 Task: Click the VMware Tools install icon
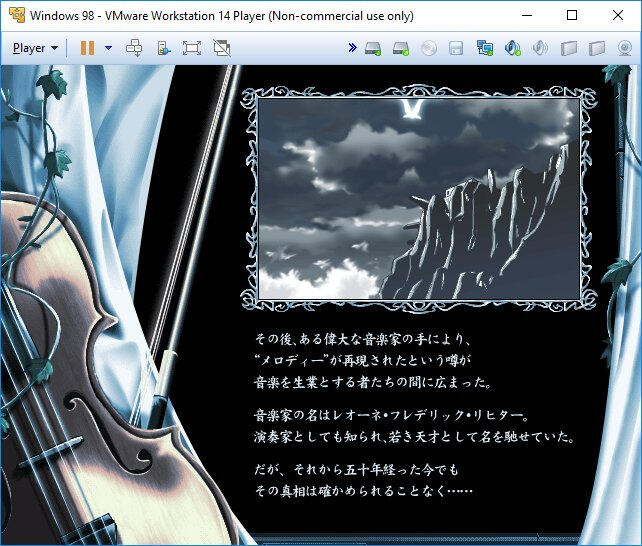tap(163, 48)
